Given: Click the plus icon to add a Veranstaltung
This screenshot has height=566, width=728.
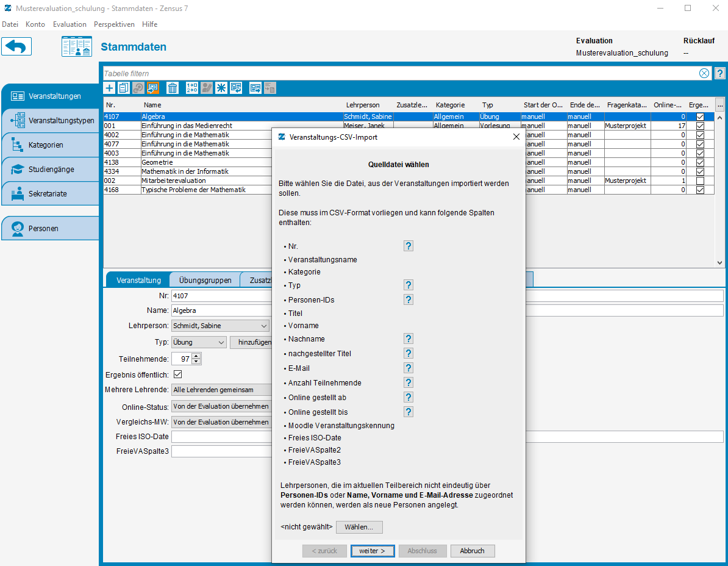Looking at the screenshot, I should coord(110,88).
